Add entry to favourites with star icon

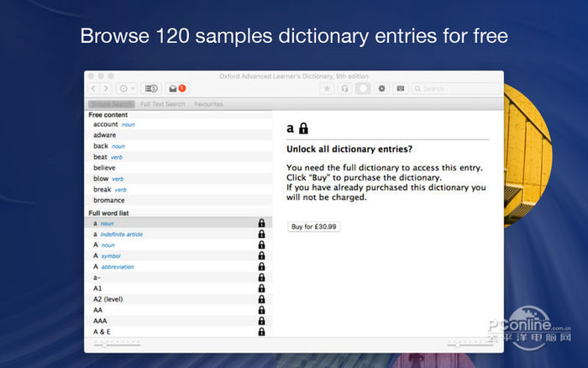(x=327, y=88)
